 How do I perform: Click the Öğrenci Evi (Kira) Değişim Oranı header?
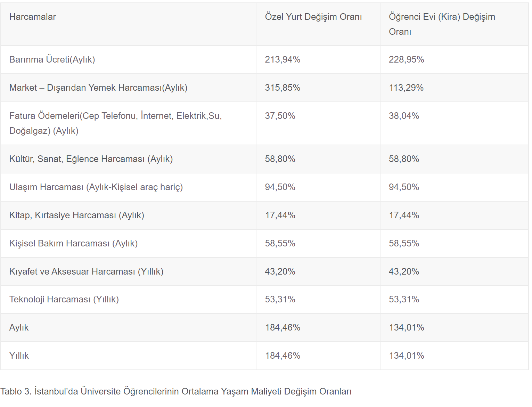point(442,24)
